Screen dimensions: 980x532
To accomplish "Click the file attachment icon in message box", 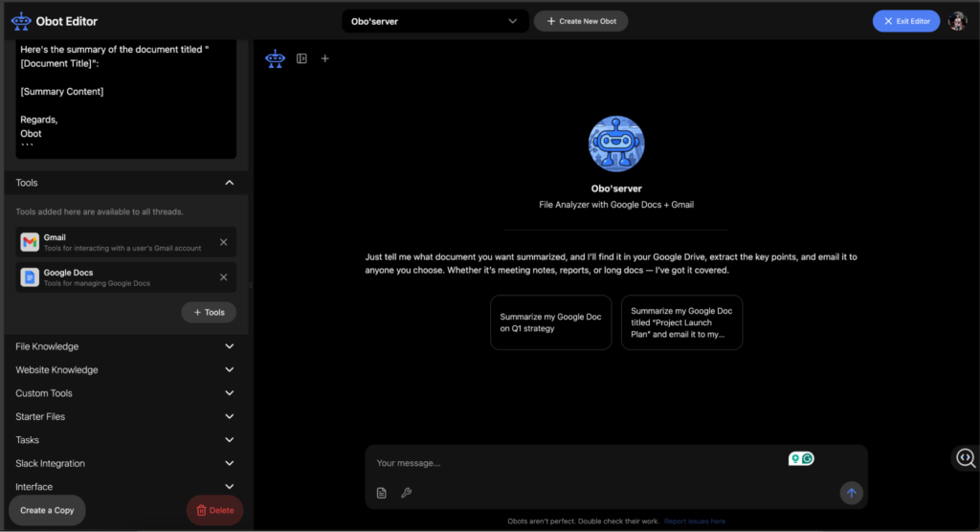I will coord(381,493).
